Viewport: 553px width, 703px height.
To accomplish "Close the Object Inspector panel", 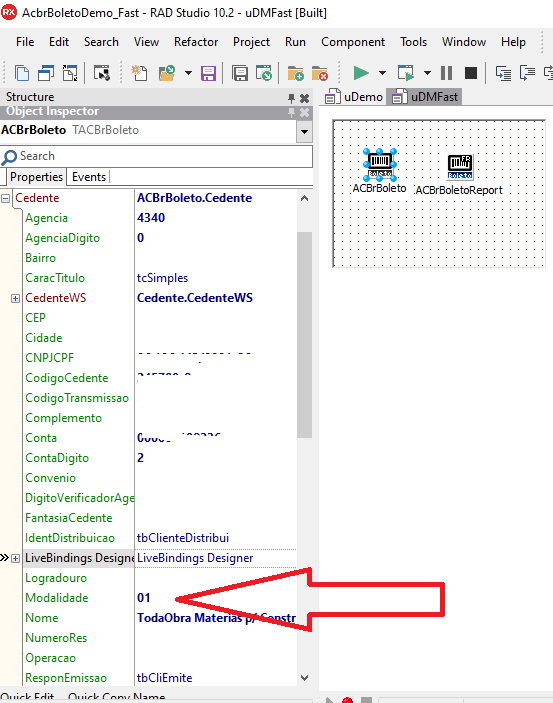I will 305,112.
